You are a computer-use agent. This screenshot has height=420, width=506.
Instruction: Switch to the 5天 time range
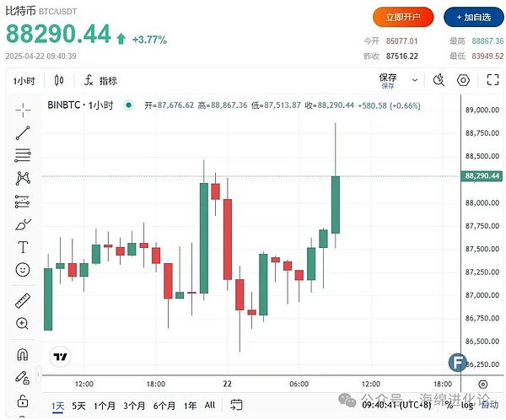(x=78, y=406)
